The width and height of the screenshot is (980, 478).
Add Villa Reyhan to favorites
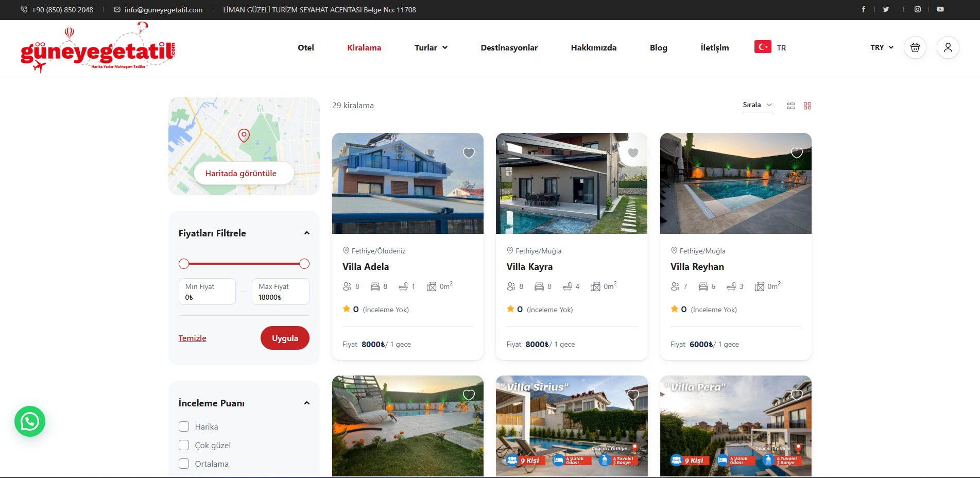coord(797,153)
